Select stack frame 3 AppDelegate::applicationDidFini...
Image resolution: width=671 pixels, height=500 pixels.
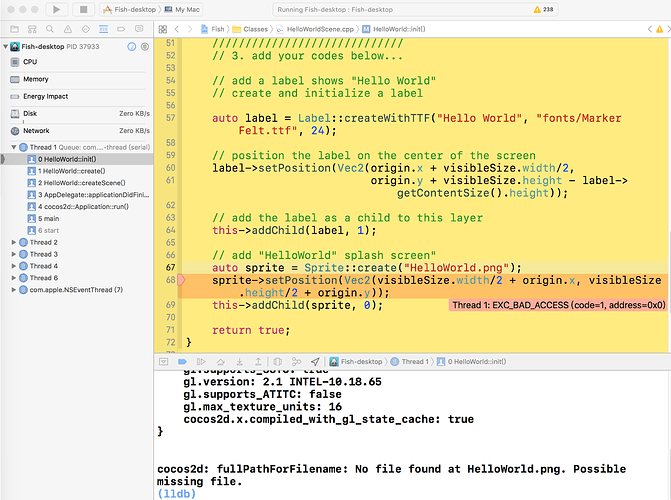[x=77, y=195]
